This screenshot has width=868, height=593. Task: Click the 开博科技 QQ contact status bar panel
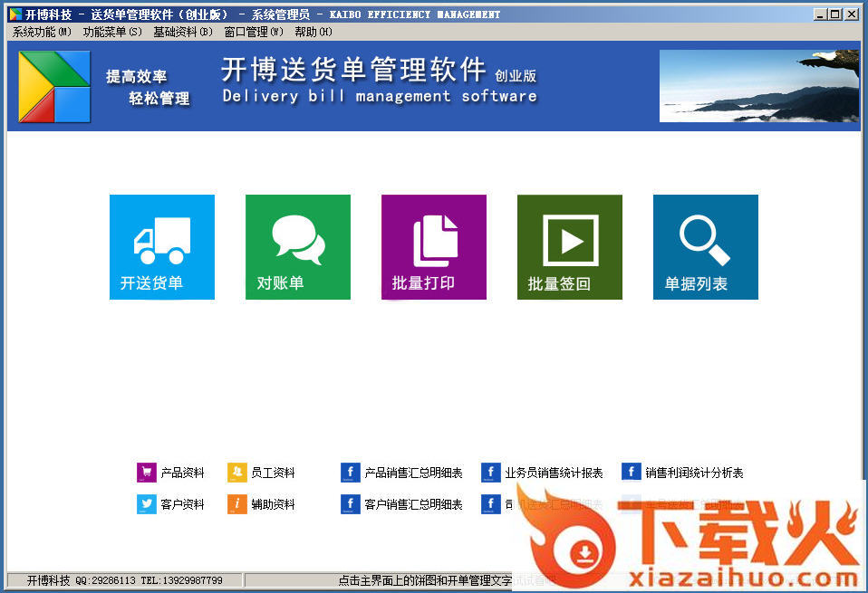tap(124, 580)
